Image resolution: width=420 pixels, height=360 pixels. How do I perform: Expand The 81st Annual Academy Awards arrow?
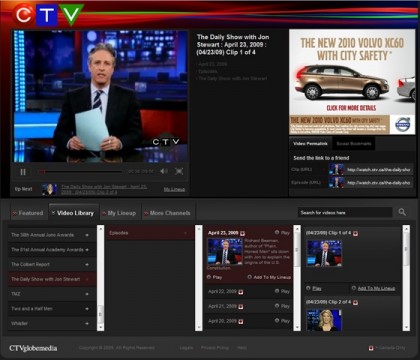pos(87,250)
